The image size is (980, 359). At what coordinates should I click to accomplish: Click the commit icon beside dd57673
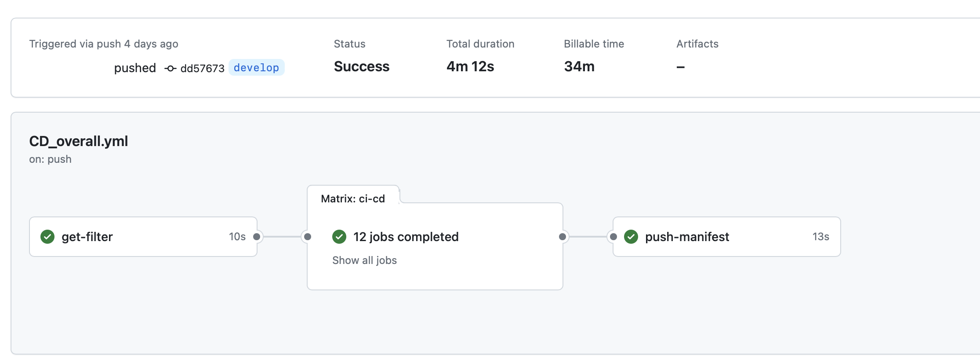171,68
